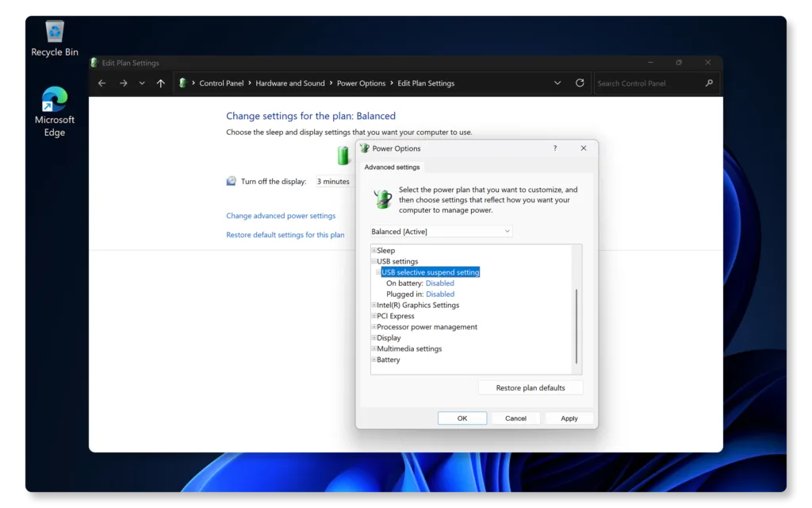812x508 pixels.
Task: Click Edit Plan Settings window title icon
Action: 94,63
